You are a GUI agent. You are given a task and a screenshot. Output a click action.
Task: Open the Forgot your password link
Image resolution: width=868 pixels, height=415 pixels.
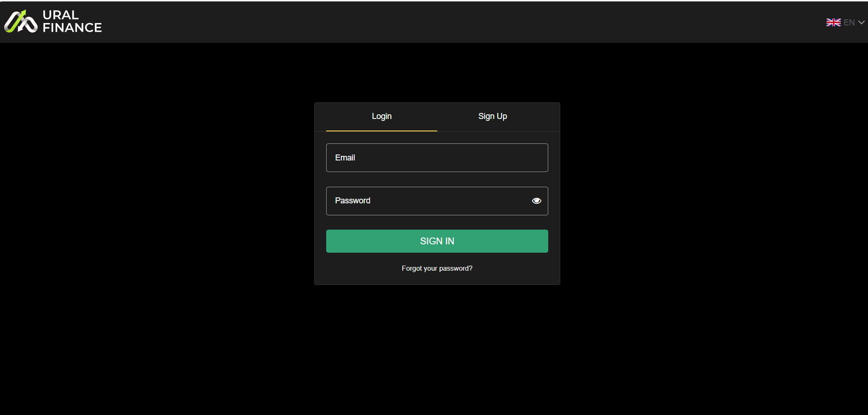(x=437, y=268)
